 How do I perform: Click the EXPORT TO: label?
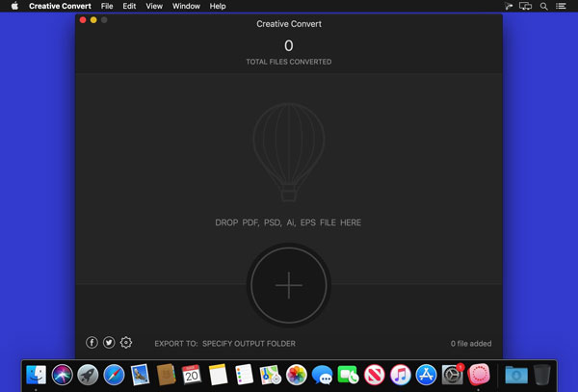(x=176, y=344)
